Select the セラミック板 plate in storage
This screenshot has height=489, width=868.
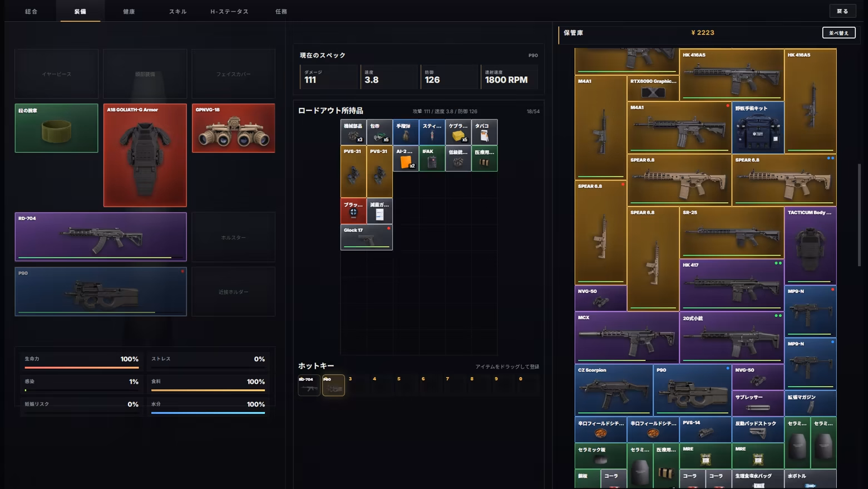tap(601, 456)
